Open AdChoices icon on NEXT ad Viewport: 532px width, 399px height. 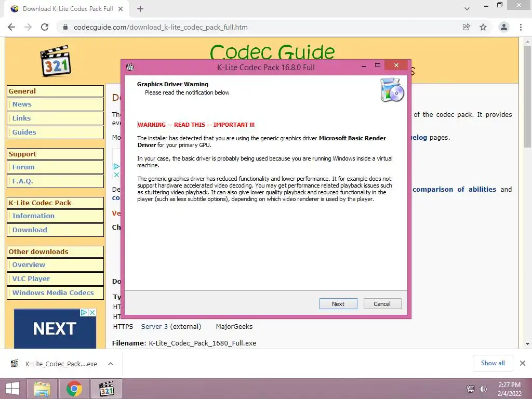(84, 312)
